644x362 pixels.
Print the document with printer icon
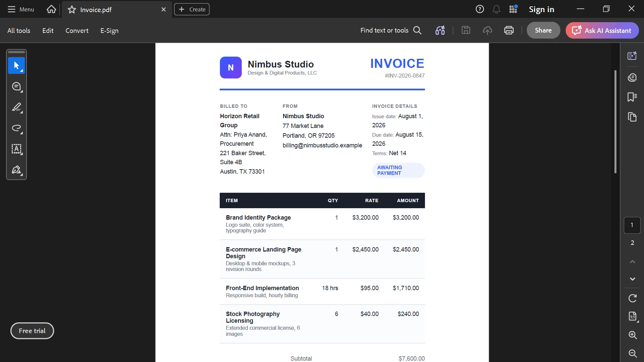click(x=509, y=30)
